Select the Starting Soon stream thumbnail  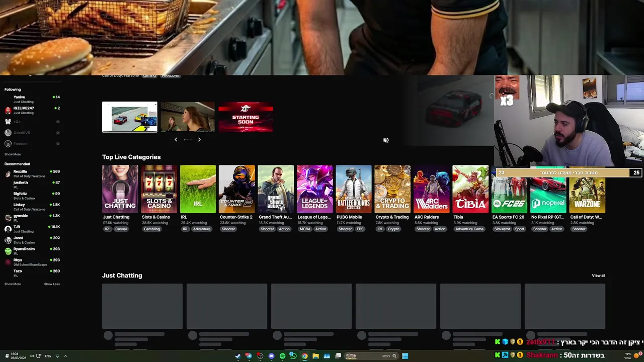(246, 117)
